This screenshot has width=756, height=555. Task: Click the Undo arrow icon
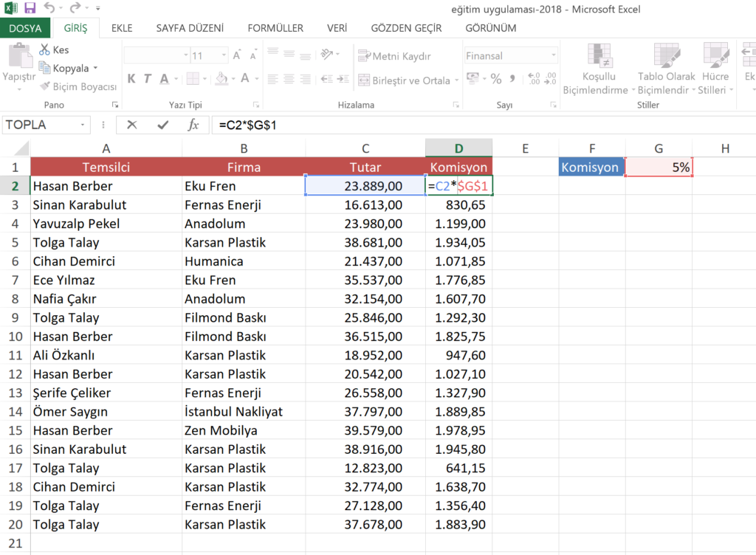click(49, 9)
